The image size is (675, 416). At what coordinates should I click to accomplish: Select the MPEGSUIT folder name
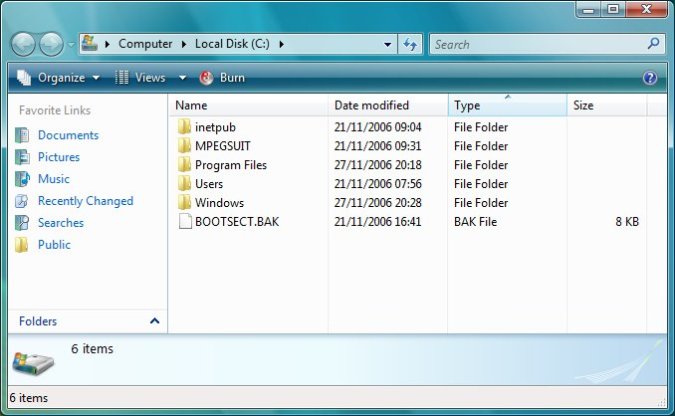pyautogui.click(x=223, y=146)
